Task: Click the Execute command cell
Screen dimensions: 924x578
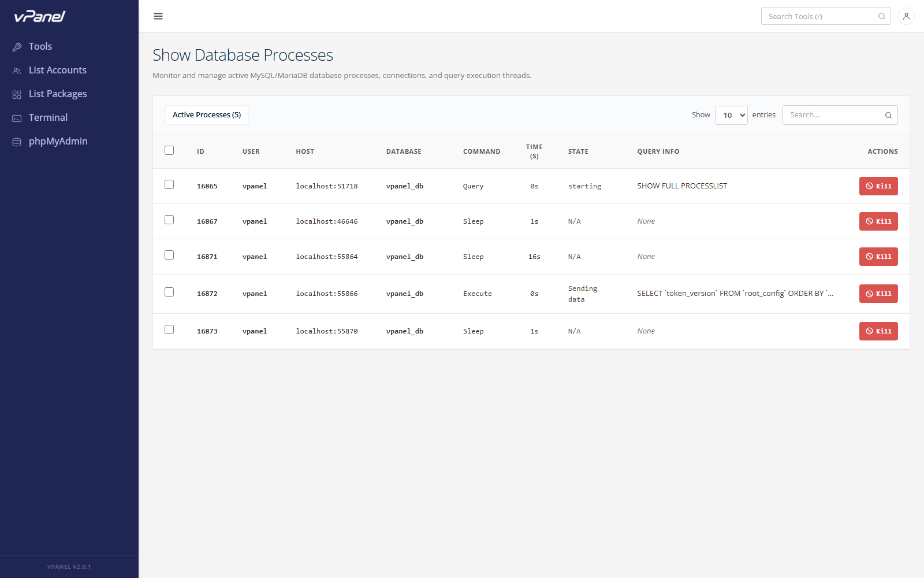Action: tap(478, 294)
